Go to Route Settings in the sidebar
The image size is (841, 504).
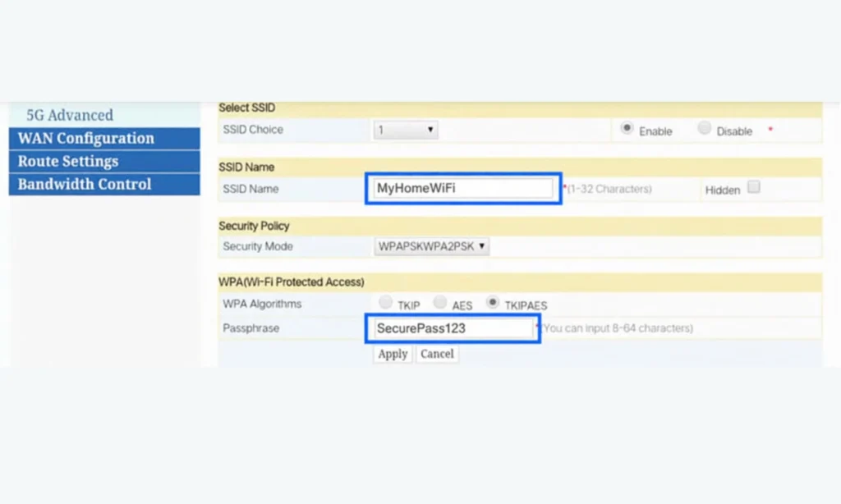point(68,161)
